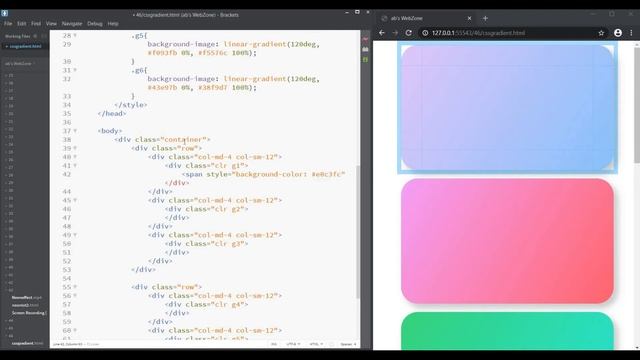Open a new Chrome tab
Image resolution: width=640 pixels, height=360 pixels.
coord(485,18)
